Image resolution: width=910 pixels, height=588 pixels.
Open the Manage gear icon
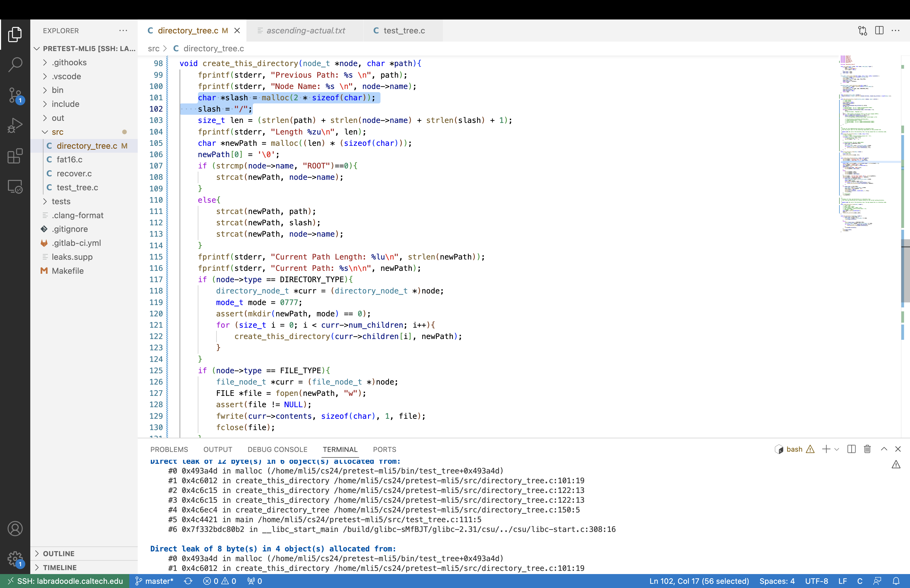click(15, 559)
